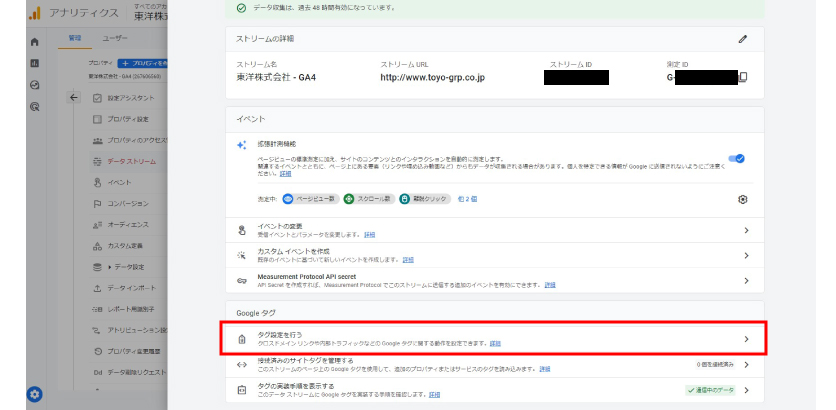The height and width of the screenshot is (410, 836).
Task: Click the enhanced measurement sparkle icon
Action: [242, 145]
